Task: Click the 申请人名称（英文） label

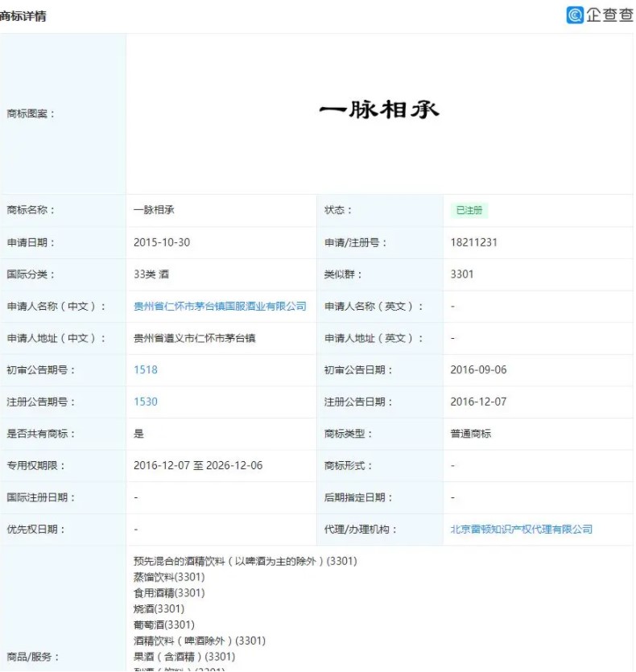Action: pos(374,307)
